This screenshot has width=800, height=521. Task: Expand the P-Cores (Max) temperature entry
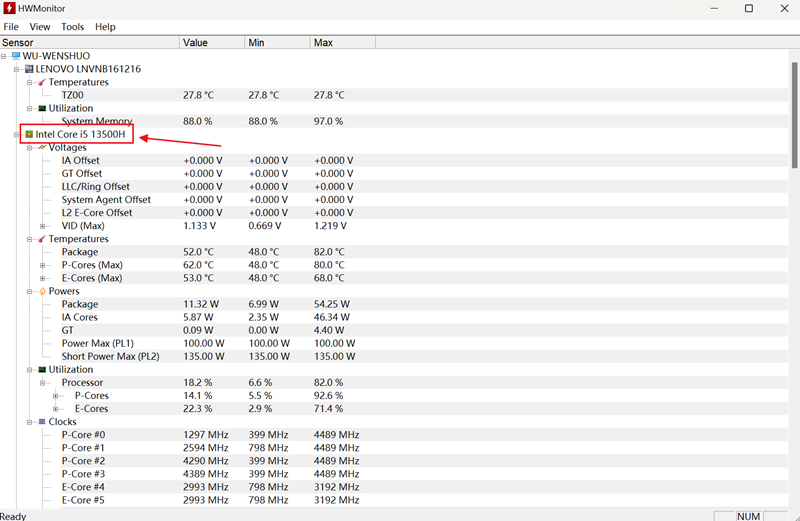pyautogui.click(x=43, y=265)
